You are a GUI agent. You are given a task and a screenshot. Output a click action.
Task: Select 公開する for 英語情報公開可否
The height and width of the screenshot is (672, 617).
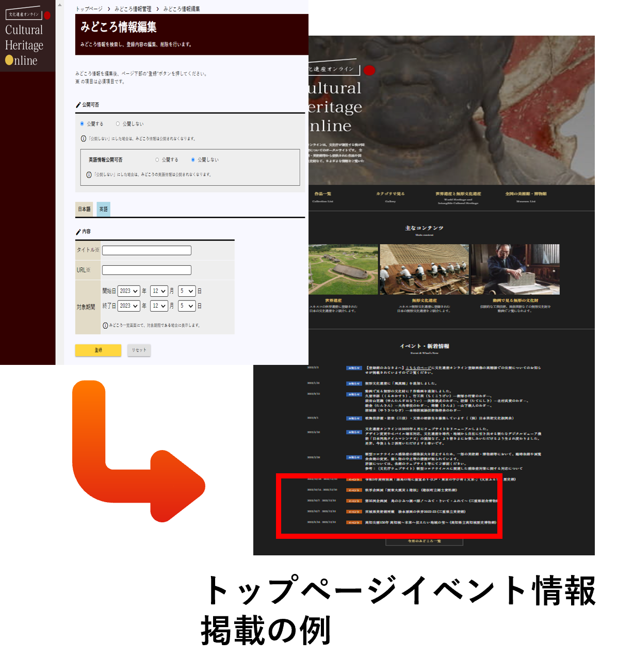point(157,160)
